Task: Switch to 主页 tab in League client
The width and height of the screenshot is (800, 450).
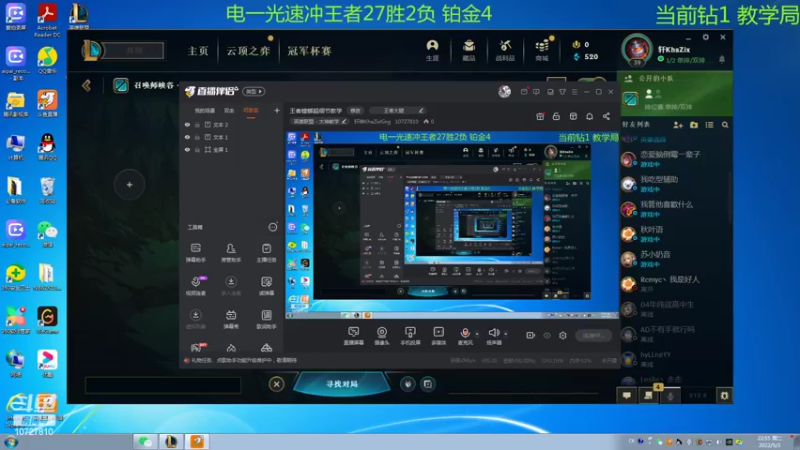Action: click(x=198, y=51)
